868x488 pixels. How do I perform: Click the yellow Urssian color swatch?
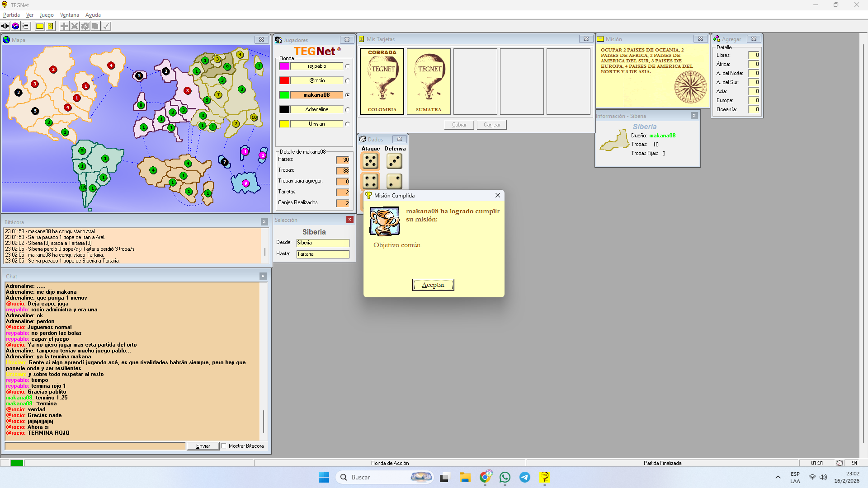point(284,124)
